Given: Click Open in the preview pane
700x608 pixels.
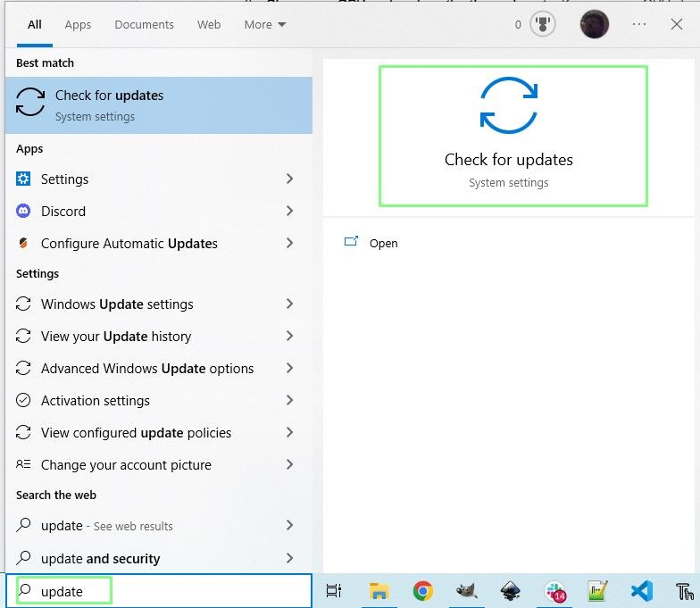Looking at the screenshot, I should point(384,243).
